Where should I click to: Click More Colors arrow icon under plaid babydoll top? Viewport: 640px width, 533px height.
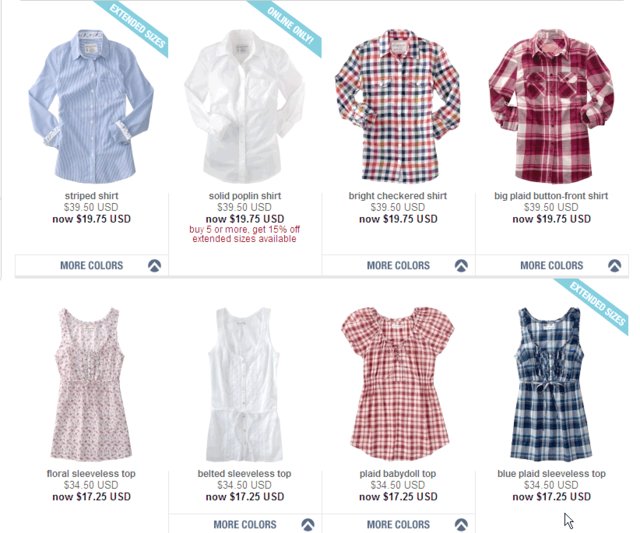click(x=461, y=524)
